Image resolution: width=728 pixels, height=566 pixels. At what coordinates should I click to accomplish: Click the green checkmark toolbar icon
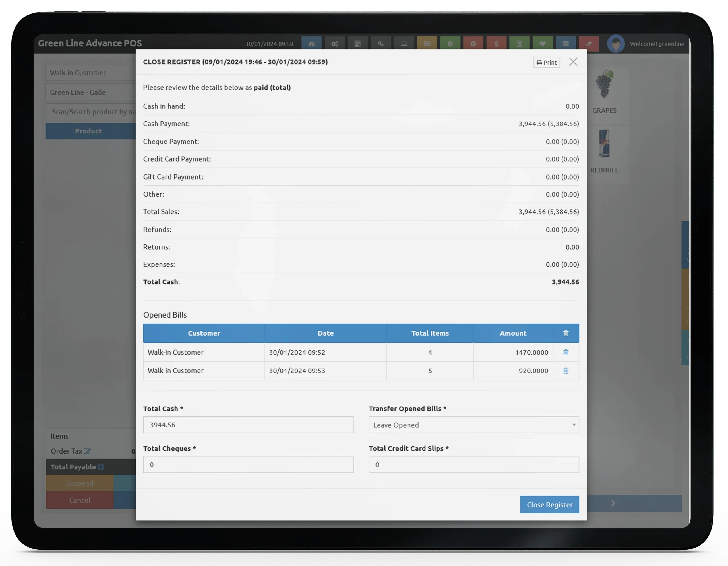coord(450,43)
